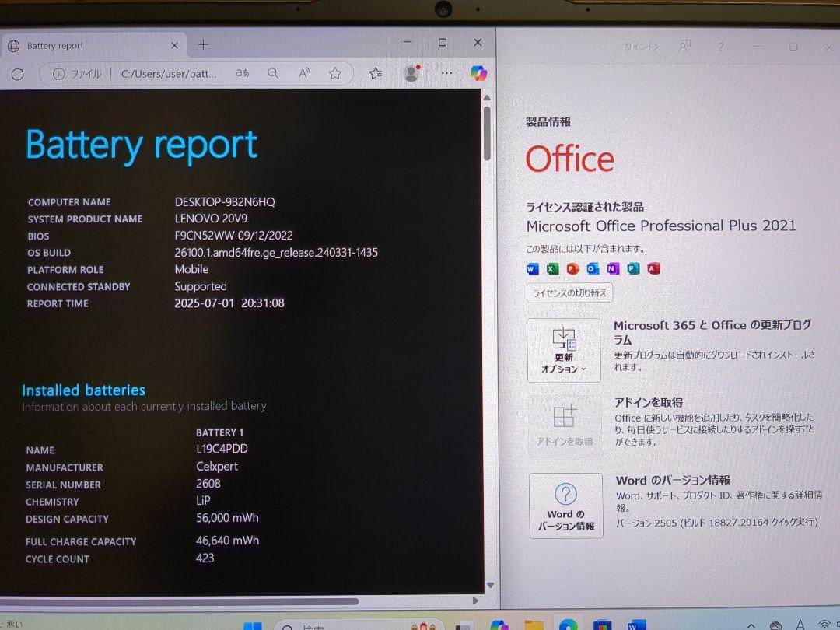Switch to Edge from the taskbar
Viewport: 840px width, 630px height.
point(568,625)
